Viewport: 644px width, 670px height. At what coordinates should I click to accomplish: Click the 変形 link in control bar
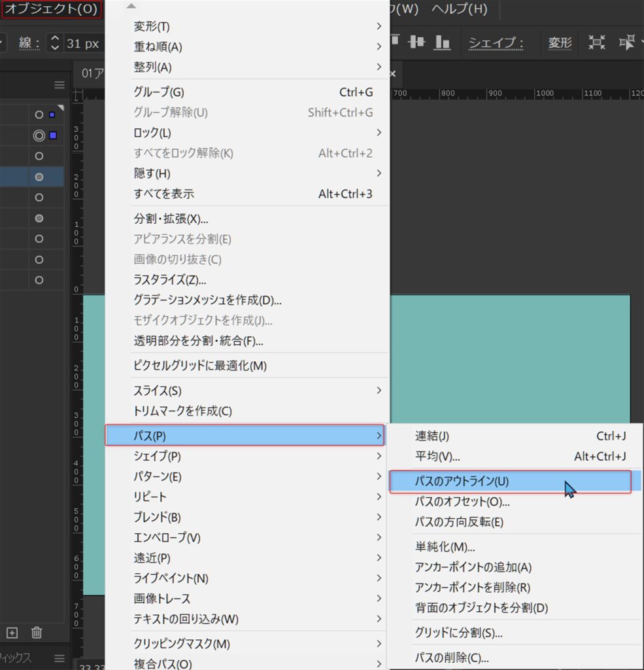point(560,43)
